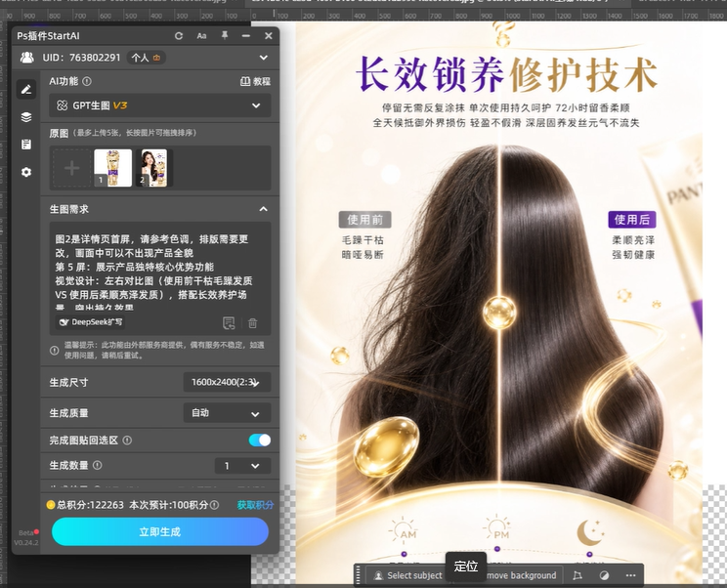727x588 pixels.
Task: Grab the contextual taskbar drag handle
Action: pyautogui.click(x=359, y=575)
